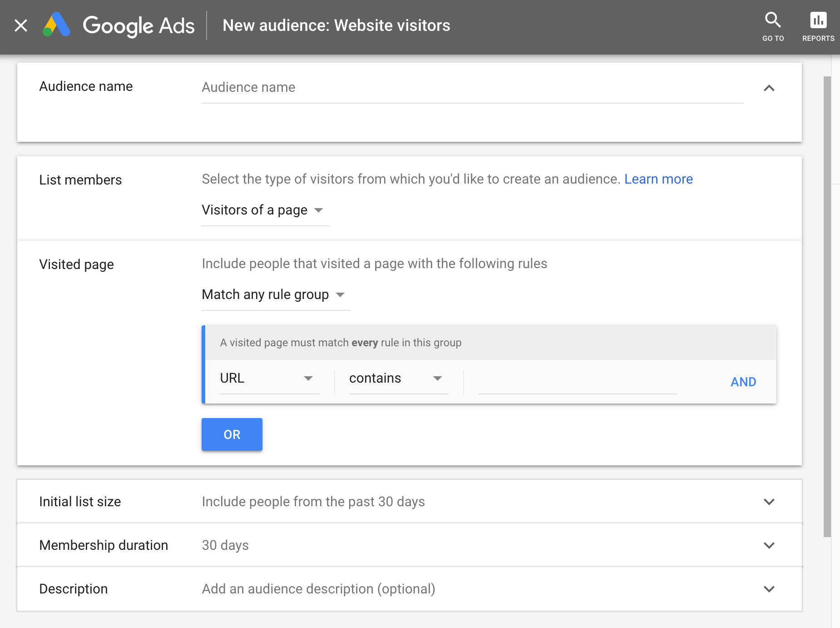Open the Visitors of a page dropdown
Screen dimensions: 840x628
click(265, 210)
